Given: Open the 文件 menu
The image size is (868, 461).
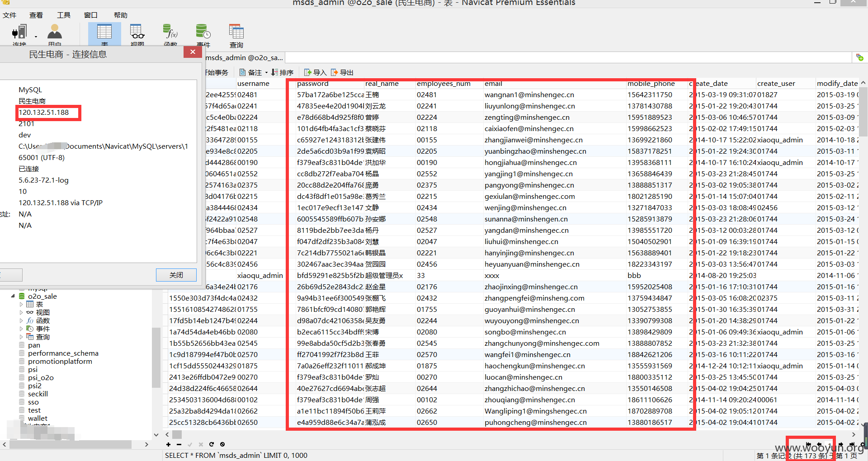Looking at the screenshot, I should point(9,15).
